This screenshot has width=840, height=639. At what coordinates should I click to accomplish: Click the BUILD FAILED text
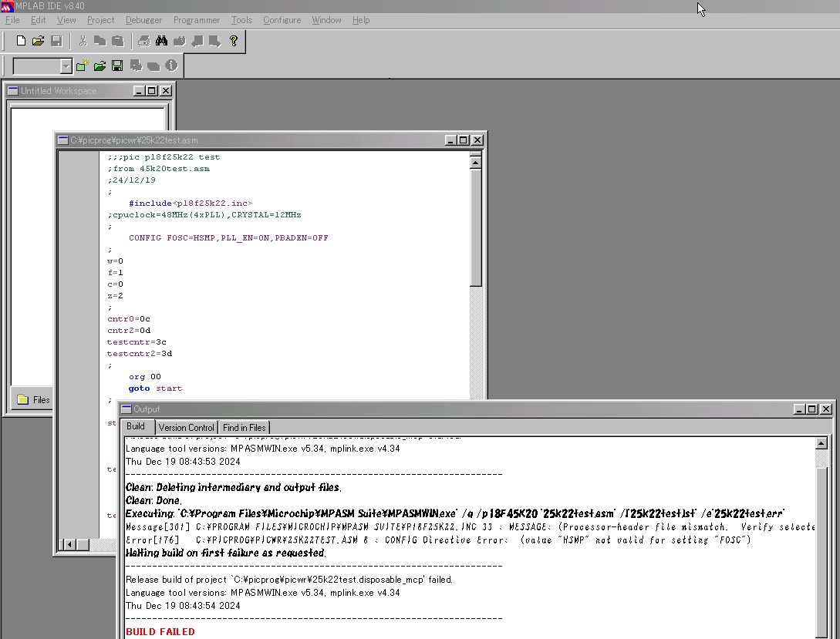pos(160,632)
